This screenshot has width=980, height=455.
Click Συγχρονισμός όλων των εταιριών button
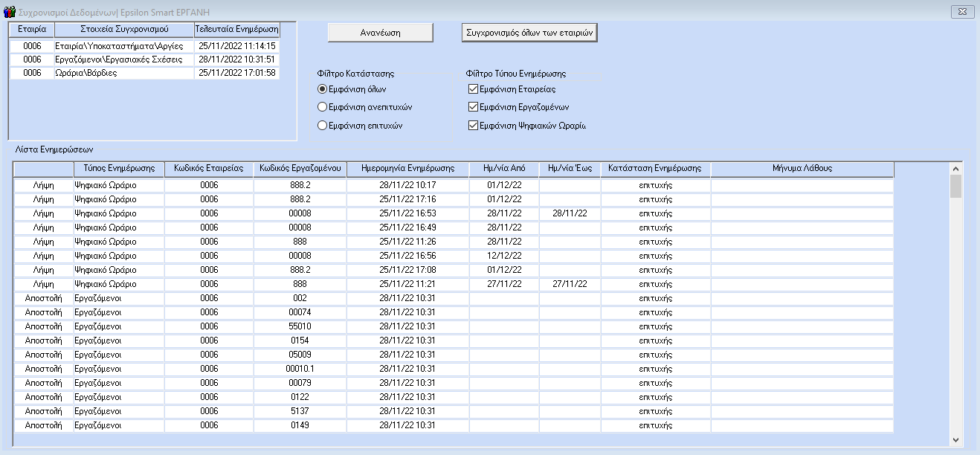click(530, 32)
